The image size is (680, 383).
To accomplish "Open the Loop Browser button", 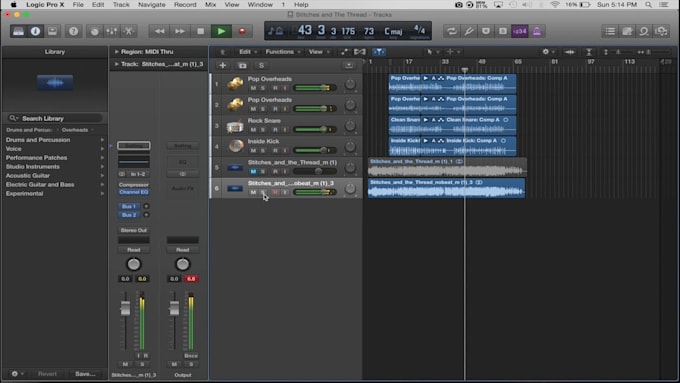I will coord(644,31).
